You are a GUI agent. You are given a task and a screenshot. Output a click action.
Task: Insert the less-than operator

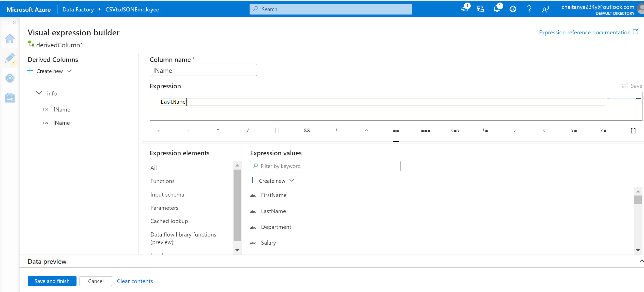coord(544,131)
